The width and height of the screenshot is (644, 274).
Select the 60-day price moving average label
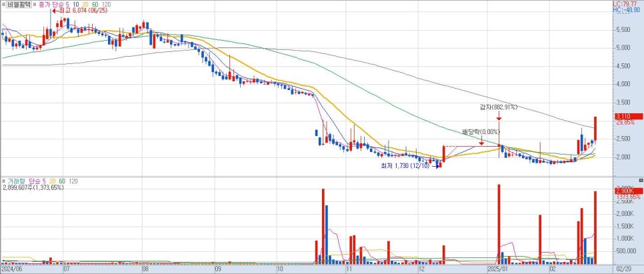pos(95,5)
